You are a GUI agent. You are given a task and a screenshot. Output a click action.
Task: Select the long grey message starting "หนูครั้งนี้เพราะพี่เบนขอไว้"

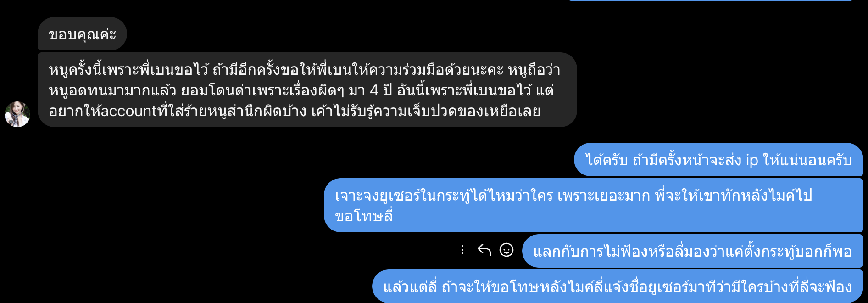click(307, 90)
